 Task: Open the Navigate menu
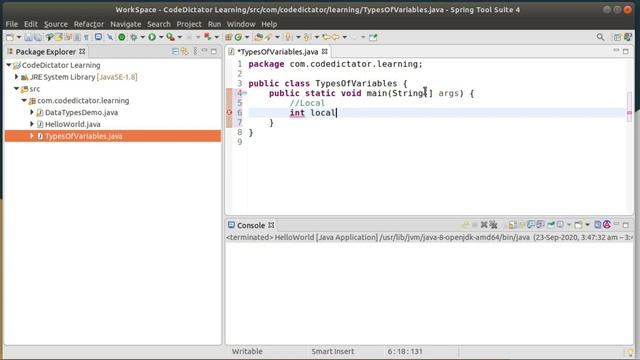[125, 24]
